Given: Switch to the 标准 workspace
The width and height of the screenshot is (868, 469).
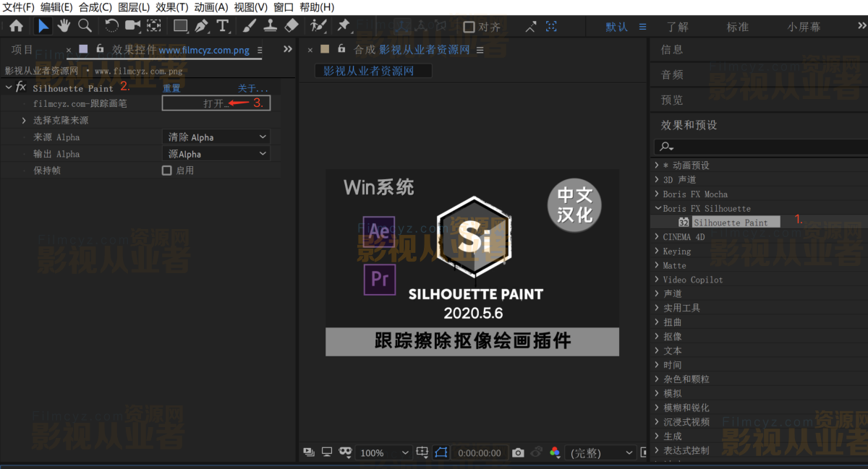Looking at the screenshot, I should coord(738,27).
